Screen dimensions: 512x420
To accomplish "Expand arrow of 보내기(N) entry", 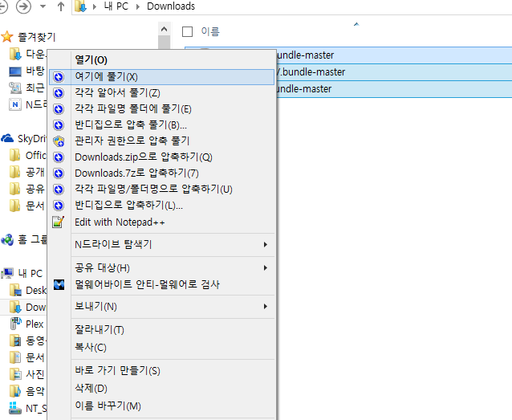I will (x=266, y=307).
